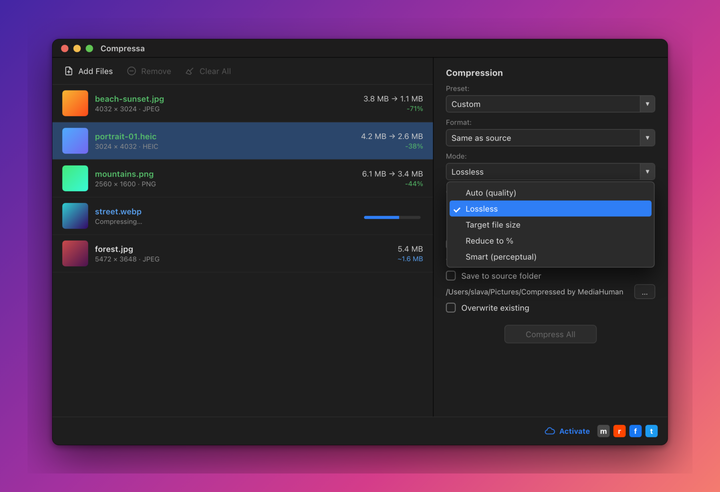Click the Add Files label
The width and height of the screenshot is (720, 492).
[x=96, y=71]
